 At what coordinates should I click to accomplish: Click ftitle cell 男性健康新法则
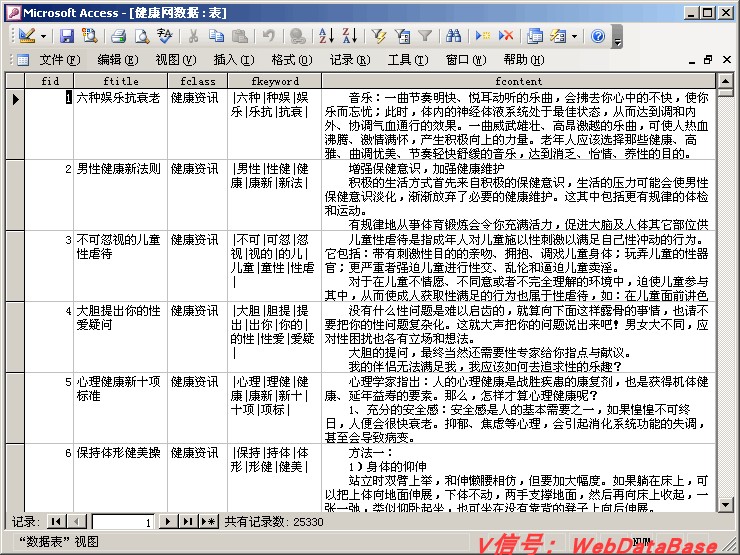[x=120, y=195]
